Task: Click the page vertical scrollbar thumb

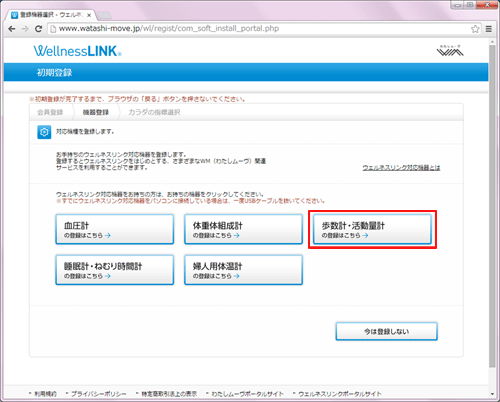Action: coord(492,206)
